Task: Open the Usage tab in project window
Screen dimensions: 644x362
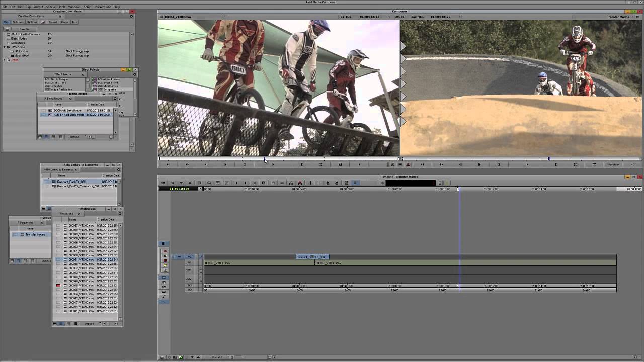Action: point(64,22)
